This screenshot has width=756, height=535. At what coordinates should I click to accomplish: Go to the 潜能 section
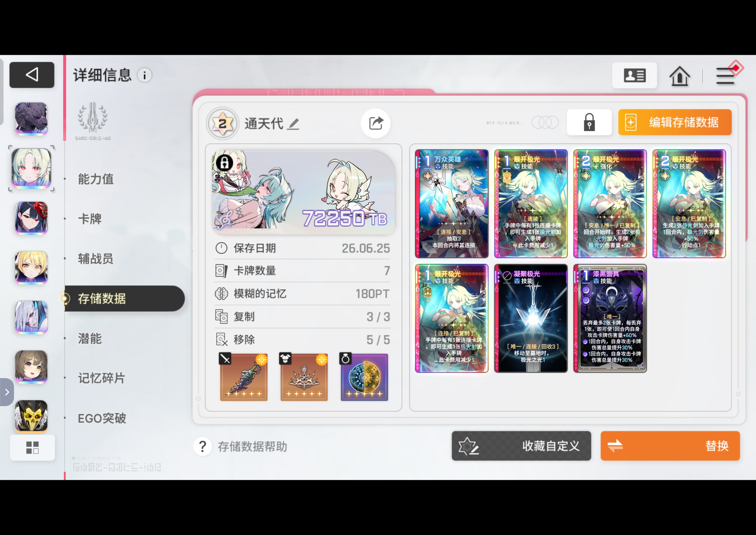pyautogui.click(x=90, y=339)
